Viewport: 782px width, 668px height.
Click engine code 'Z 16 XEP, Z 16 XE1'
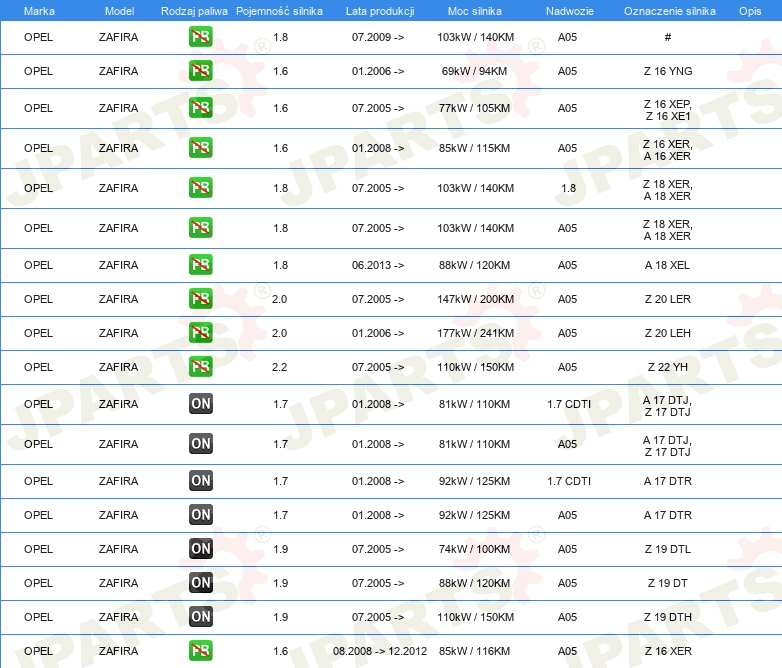click(668, 110)
